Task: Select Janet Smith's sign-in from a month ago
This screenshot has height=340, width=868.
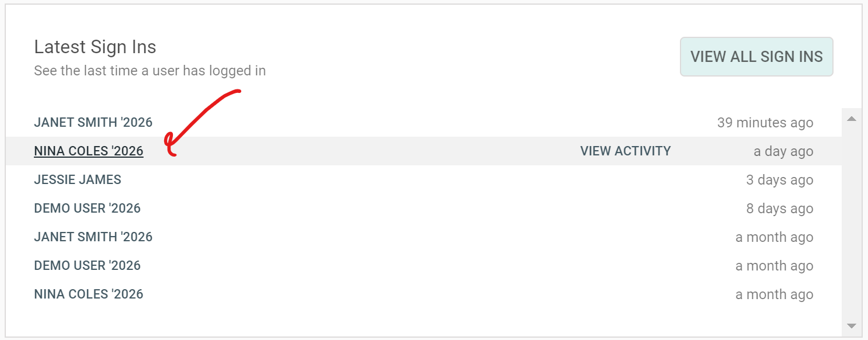Action: pyautogui.click(x=93, y=237)
